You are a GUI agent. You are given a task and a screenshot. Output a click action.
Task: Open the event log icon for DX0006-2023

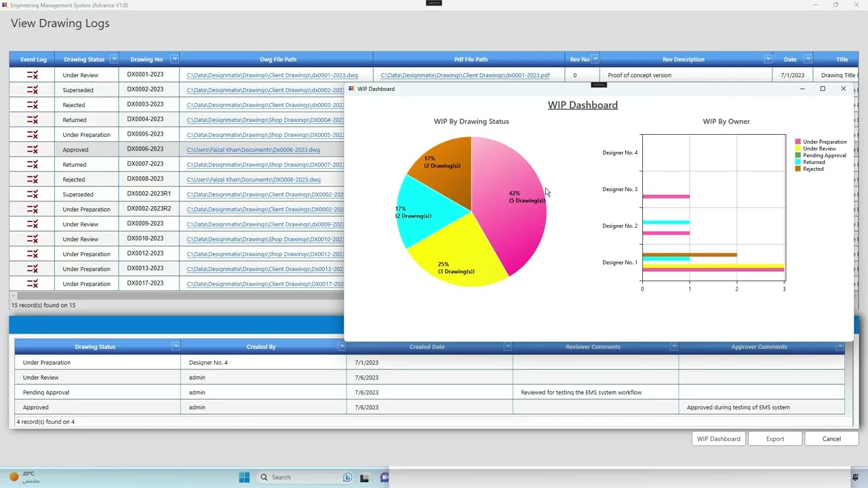click(33, 150)
